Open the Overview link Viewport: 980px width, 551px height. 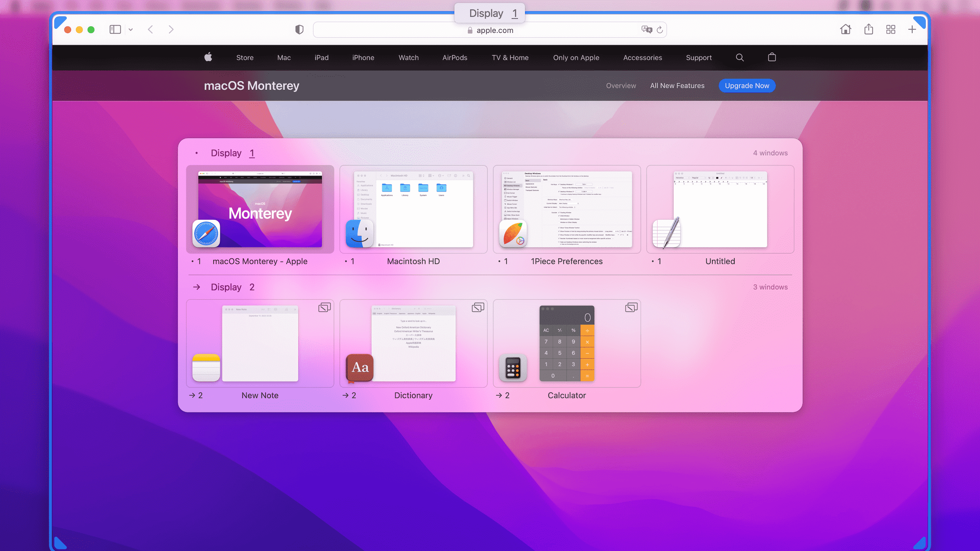point(621,86)
